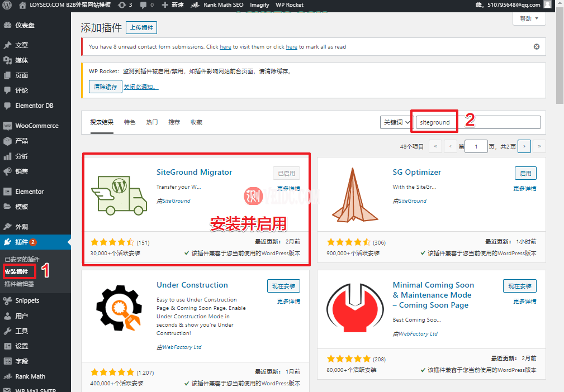Install Minimal Coming Soon plugin now
The height and width of the screenshot is (392, 564).
pyautogui.click(x=520, y=286)
